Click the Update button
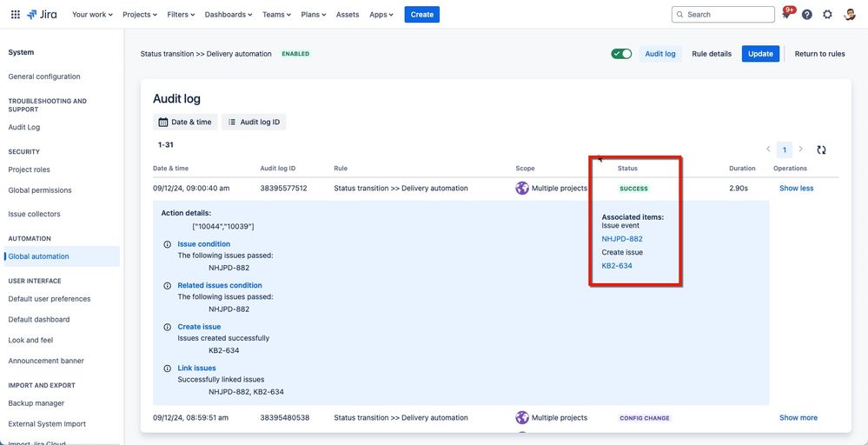The height and width of the screenshot is (445, 868). (760, 54)
